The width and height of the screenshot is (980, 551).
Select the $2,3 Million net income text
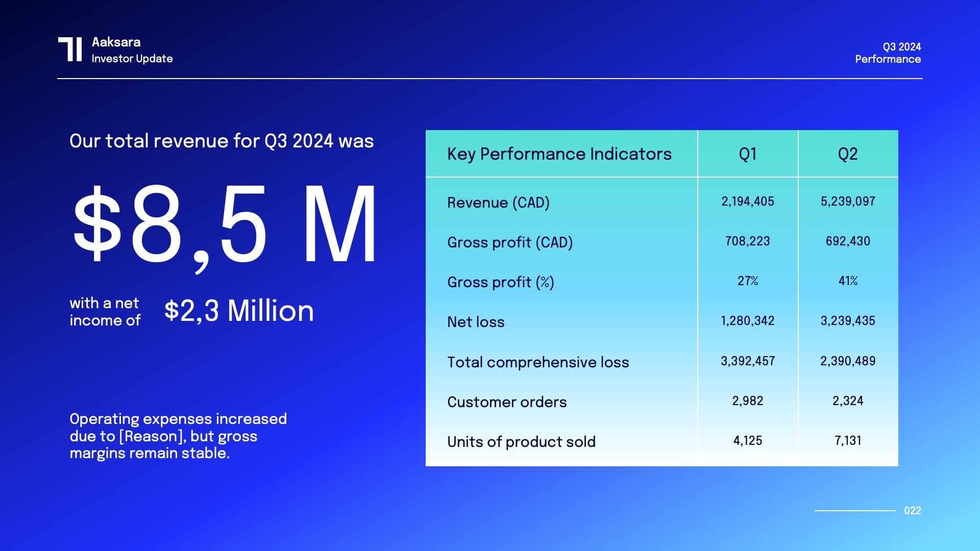pos(239,311)
